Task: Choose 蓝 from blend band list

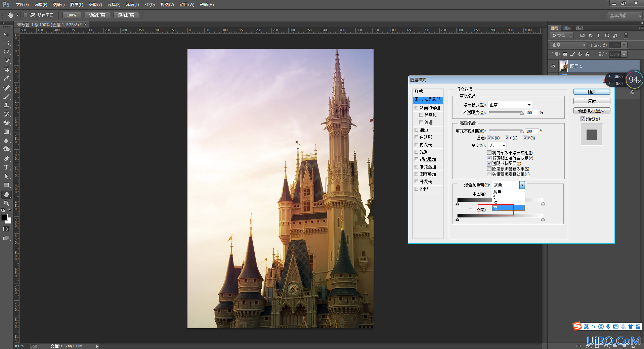Action: pyautogui.click(x=508, y=208)
